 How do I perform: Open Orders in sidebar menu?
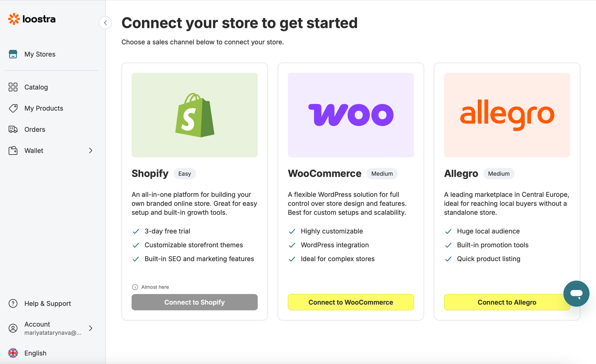point(35,129)
